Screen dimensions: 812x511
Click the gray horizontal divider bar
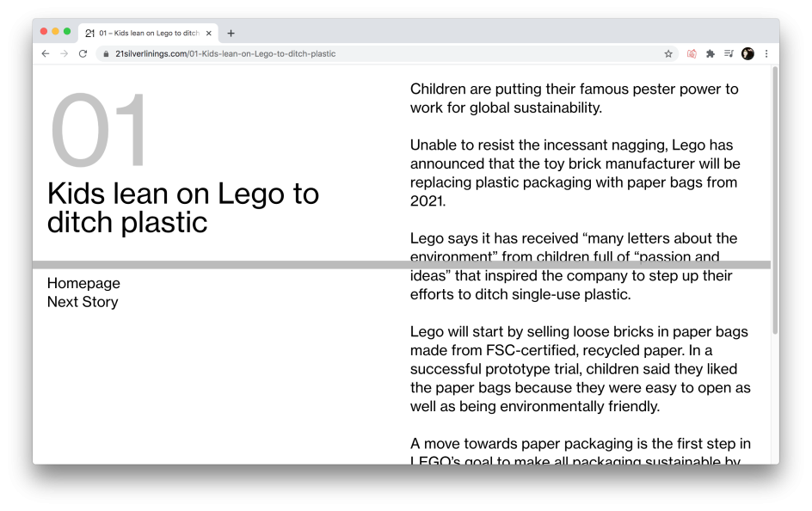coord(215,265)
